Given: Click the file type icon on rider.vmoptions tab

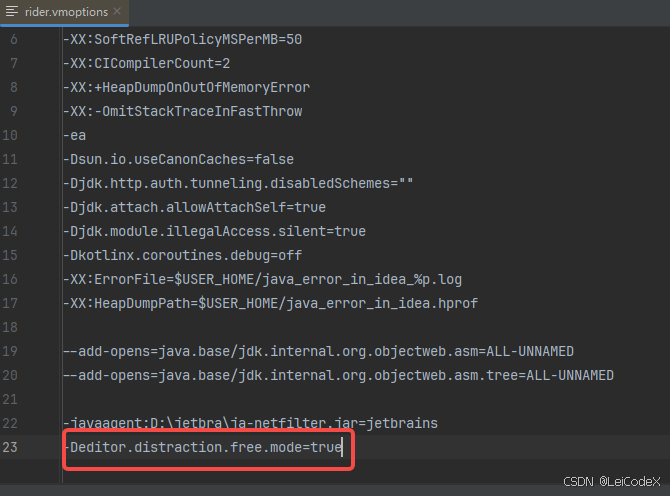Looking at the screenshot, I should click(12, 12).
